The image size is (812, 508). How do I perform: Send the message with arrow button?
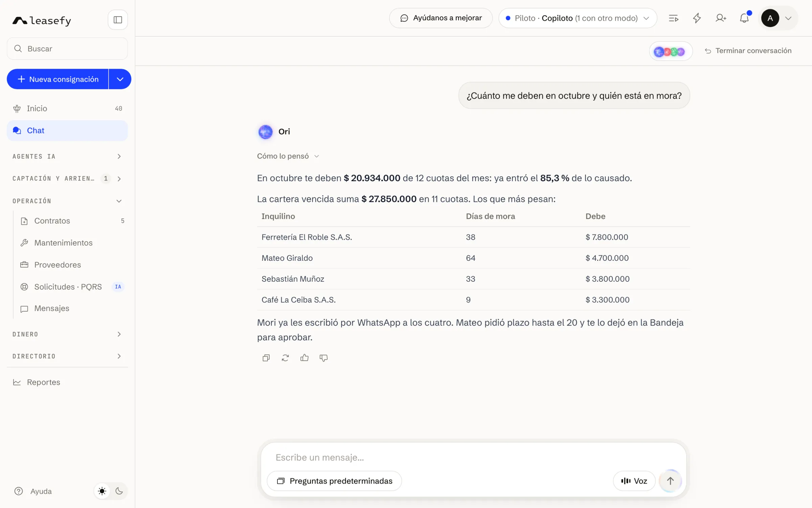click(670, 481)
